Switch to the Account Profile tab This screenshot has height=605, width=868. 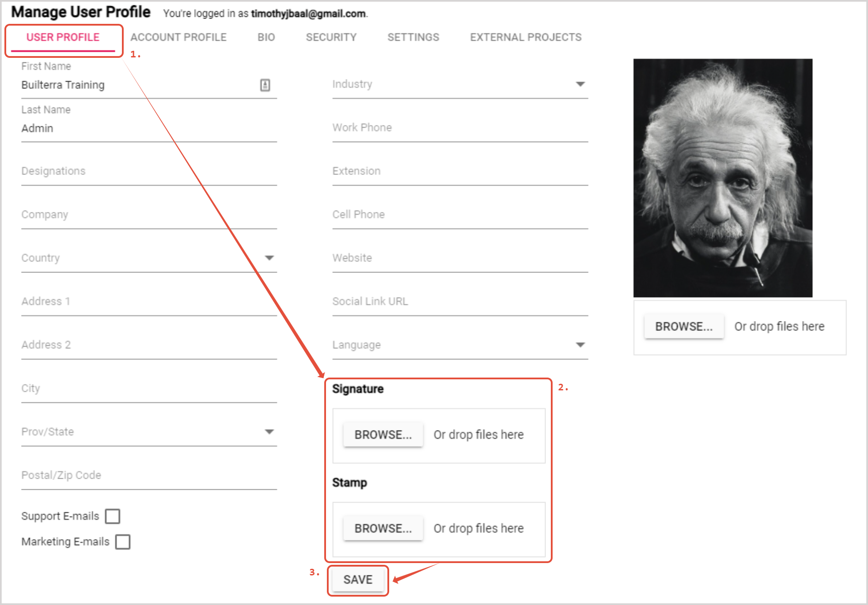(178, 37)
